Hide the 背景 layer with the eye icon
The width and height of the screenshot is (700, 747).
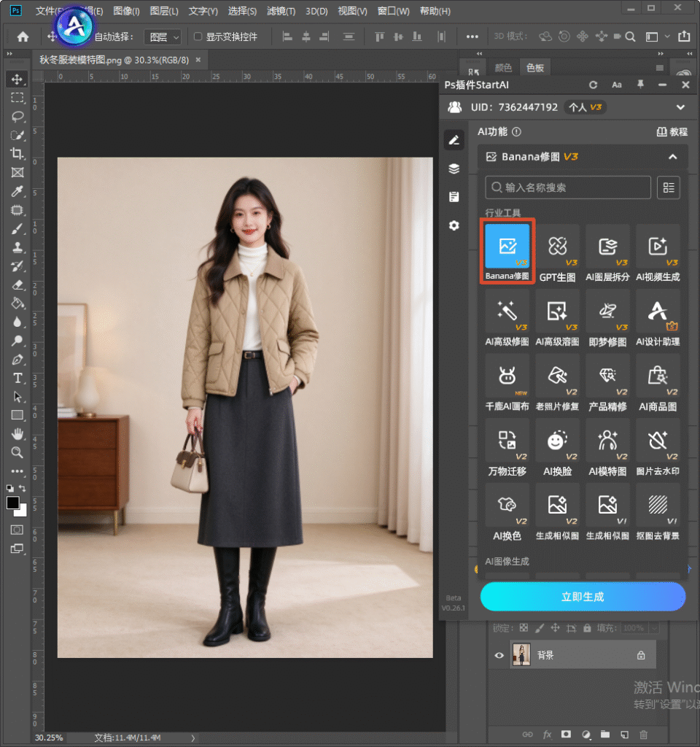pyautogui.click(x=499, y=655)
